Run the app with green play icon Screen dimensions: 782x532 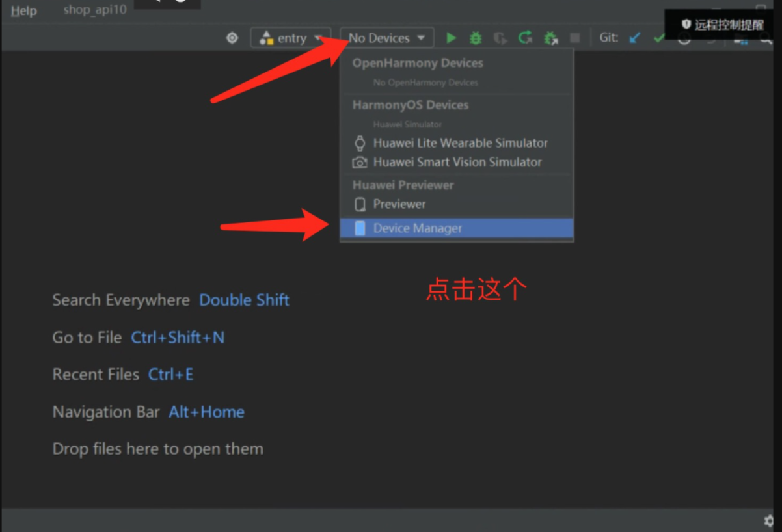pyautogui.click(x=451, y=38)
